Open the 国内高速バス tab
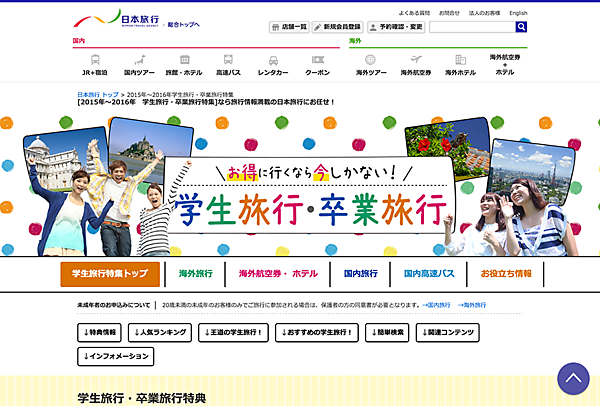The width and height of the screenshot is (600, 406). pos(429,274)
